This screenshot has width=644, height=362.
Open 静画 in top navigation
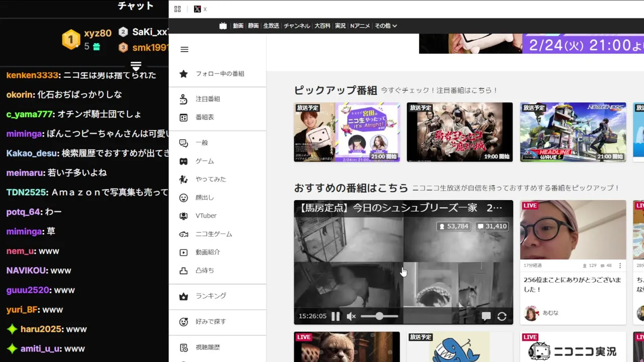coord(253,26)
